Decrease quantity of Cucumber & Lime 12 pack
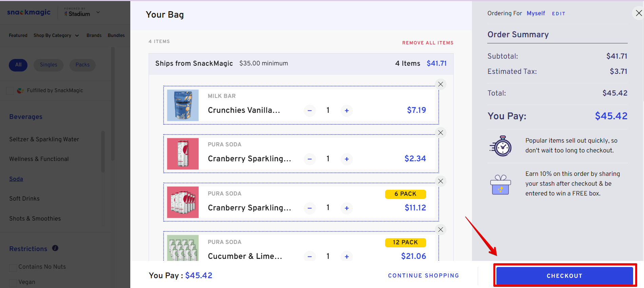This screenshot has width=644, height=288. (x=310, y=256)
